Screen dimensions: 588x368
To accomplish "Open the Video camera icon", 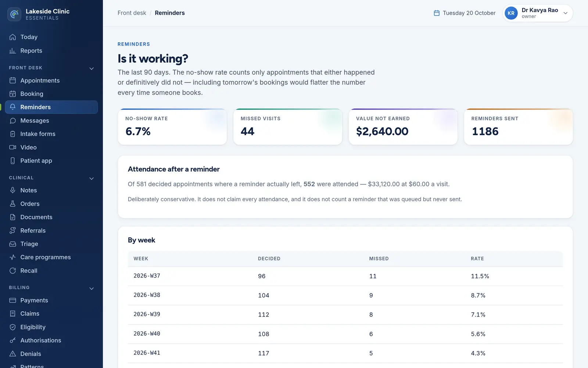I will click(12, 147).
